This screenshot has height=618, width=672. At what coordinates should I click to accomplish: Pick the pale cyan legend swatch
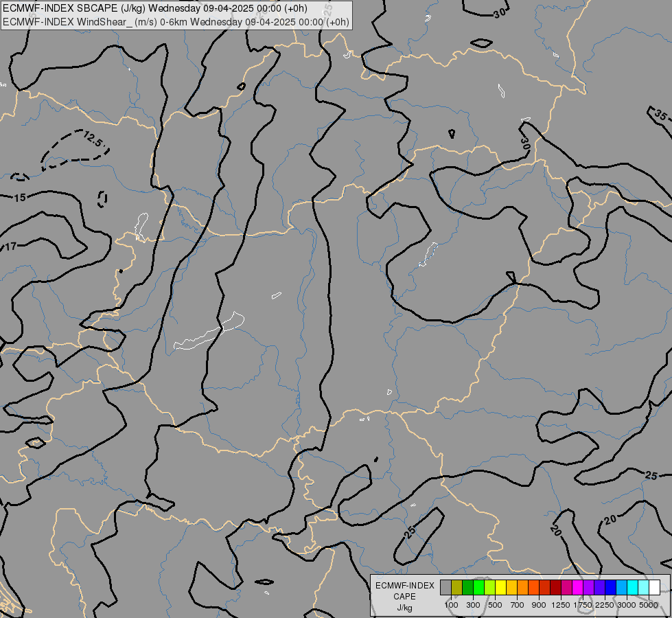coord(644,587)
